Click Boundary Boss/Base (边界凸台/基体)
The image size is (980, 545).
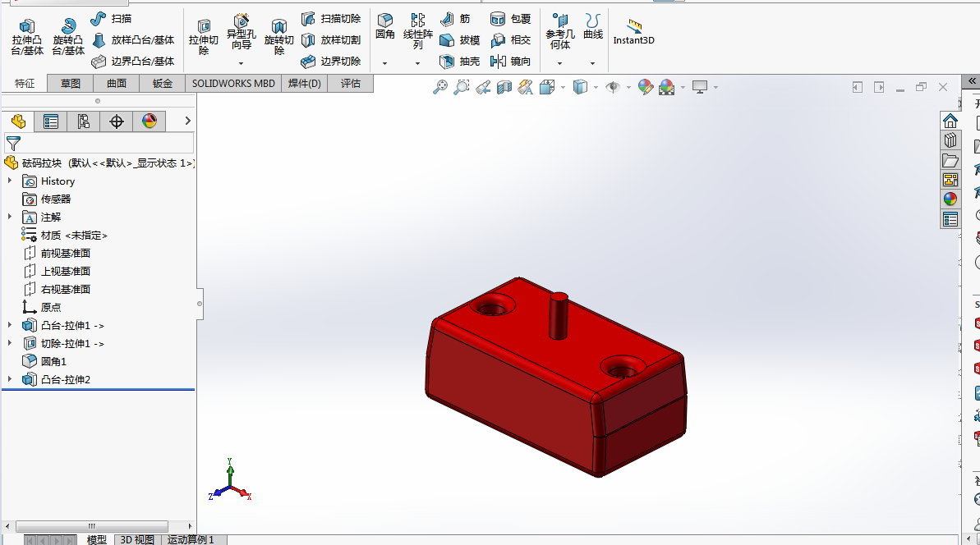132,62
